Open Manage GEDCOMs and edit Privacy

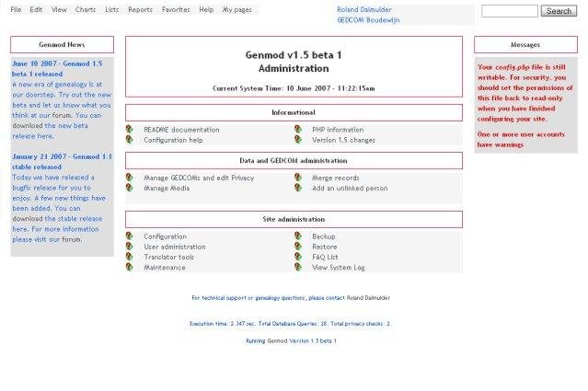(x=199, y=178)
